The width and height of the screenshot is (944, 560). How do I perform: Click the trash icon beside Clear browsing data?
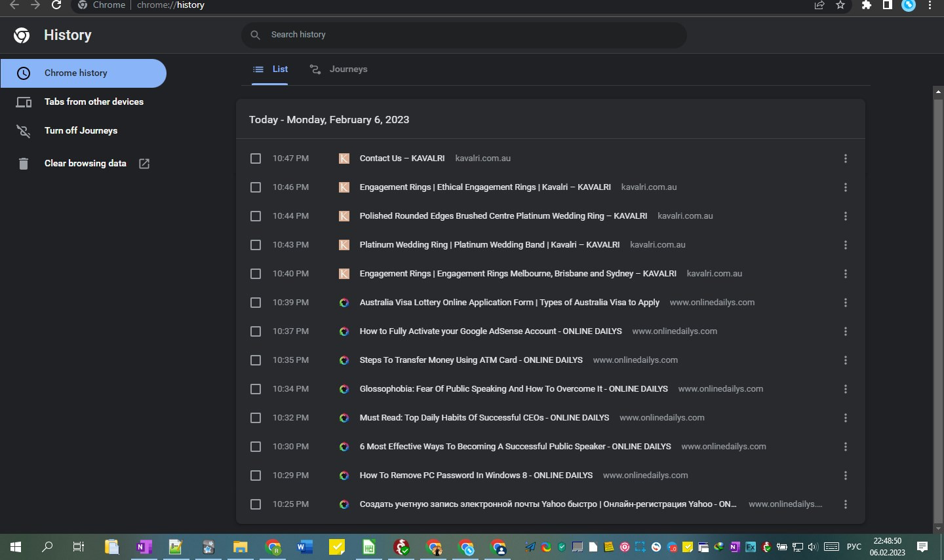[x=24, y=164]
